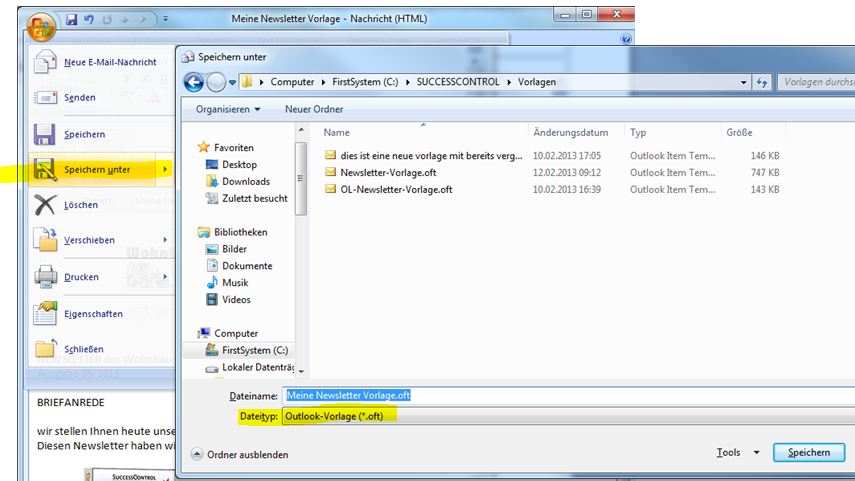The image size is (855, 481).
Task: Click the back arrow in save dialog
Action: point(193,82)
